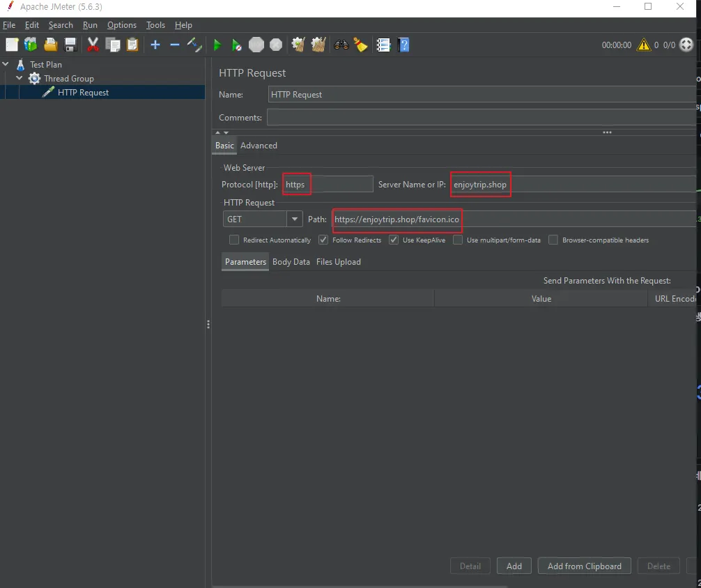Screen dimensions: 701x588
Task: Click Add from Clipboard button
Action: 584,566
